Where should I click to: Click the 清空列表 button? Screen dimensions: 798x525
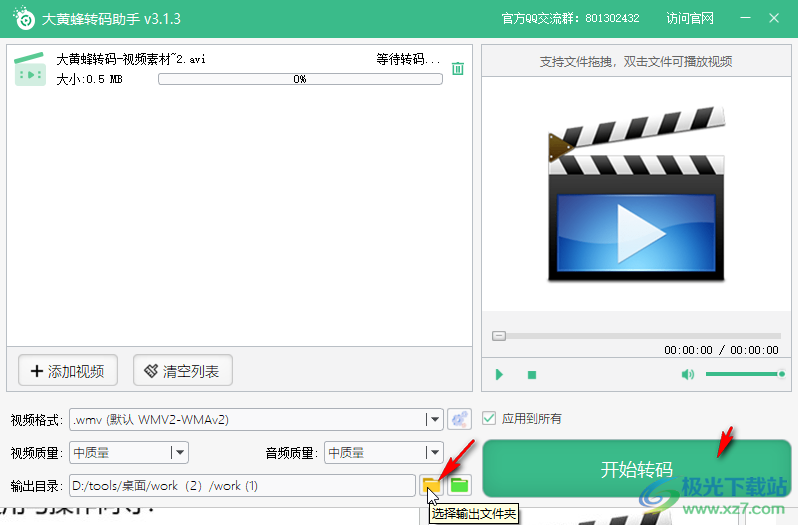[183, 371]
